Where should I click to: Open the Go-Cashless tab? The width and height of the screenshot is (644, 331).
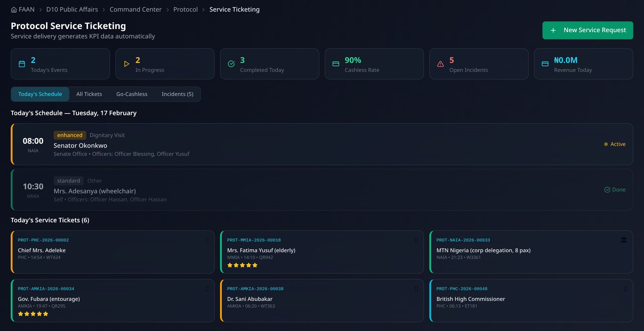(132, 94)
